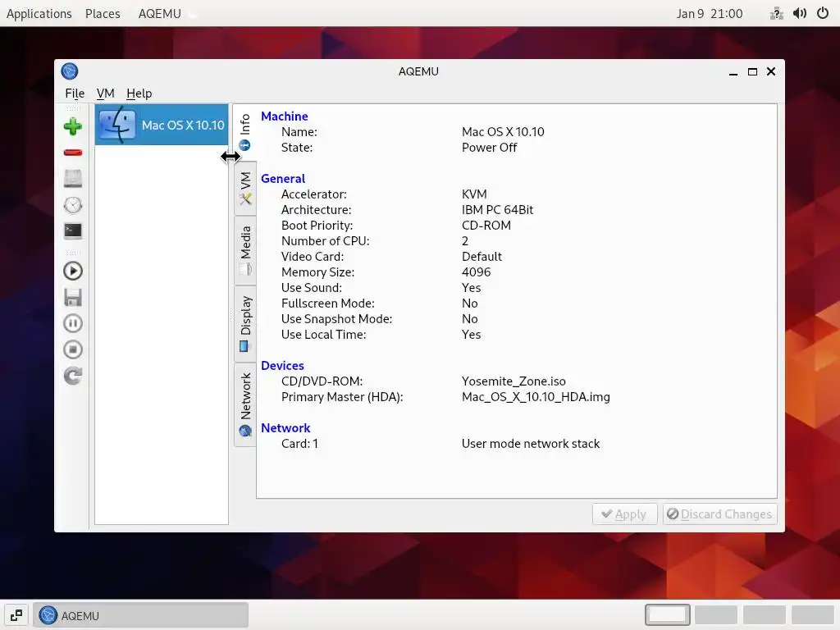This screenshot has height=630, width=840.
Task: Reset the VM with the circular arrow icon
Action: tap(73, 376)
